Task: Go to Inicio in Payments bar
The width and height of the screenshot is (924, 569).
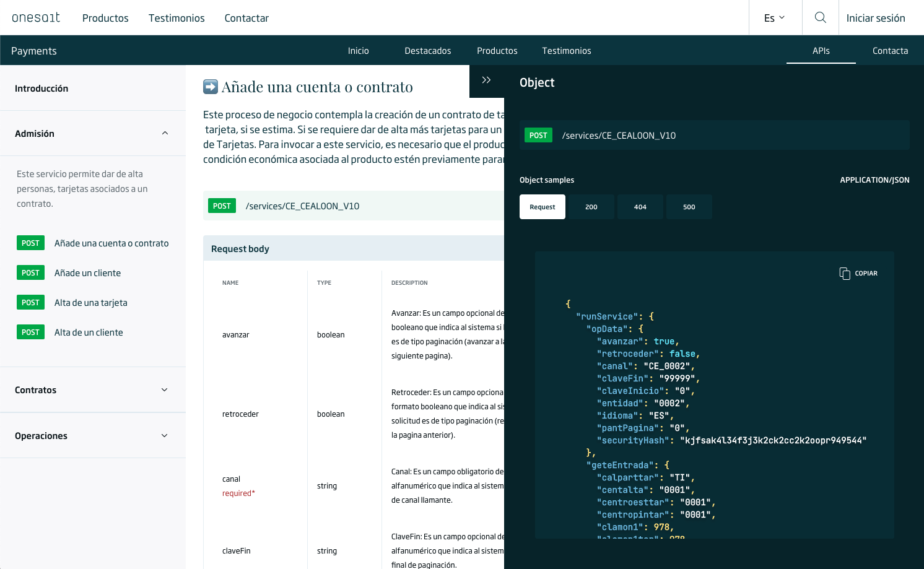Action: click(359, 51)
